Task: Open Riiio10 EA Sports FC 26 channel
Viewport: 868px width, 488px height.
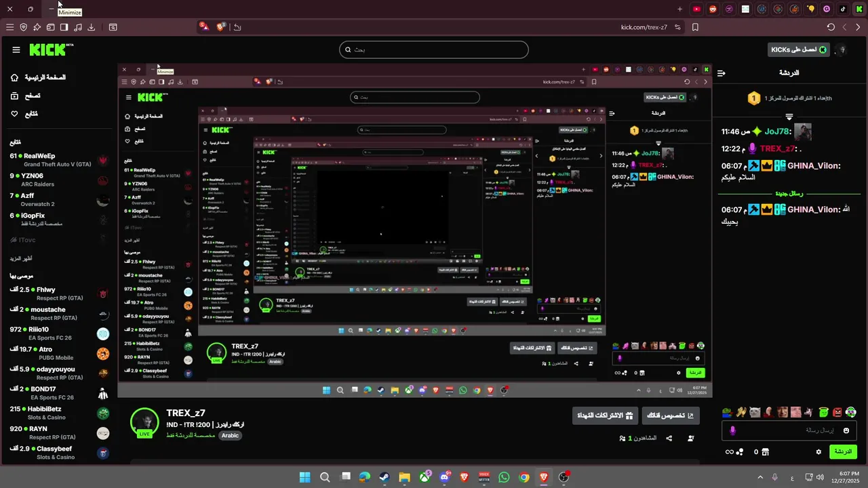Action: coord(59,333)
